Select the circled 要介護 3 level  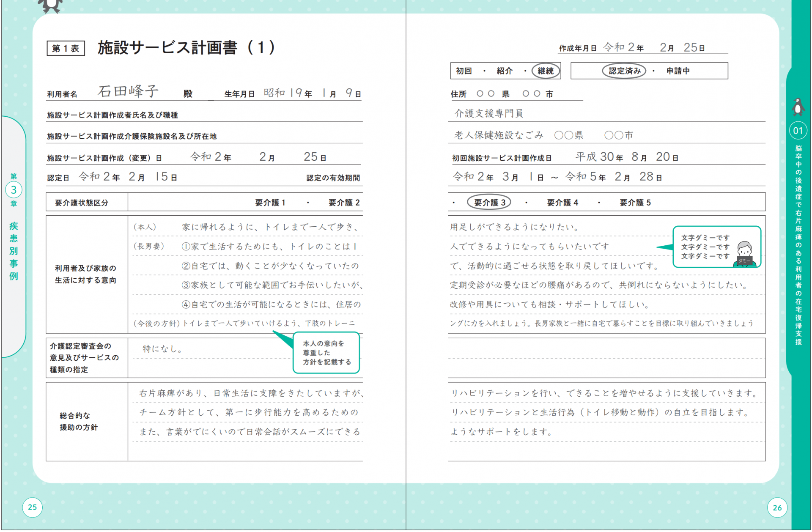click(x=489, y=203)
